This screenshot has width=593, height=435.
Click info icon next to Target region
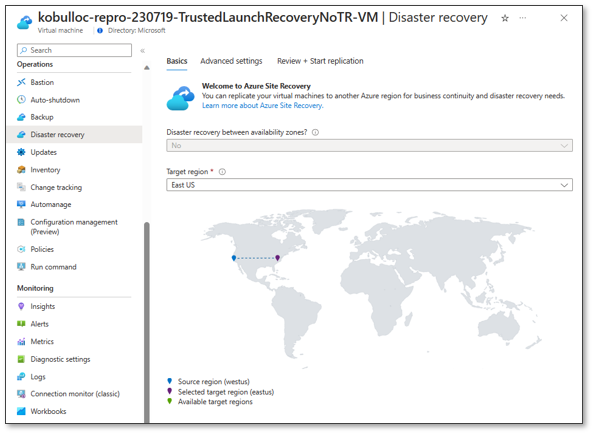tap(222, 172)
